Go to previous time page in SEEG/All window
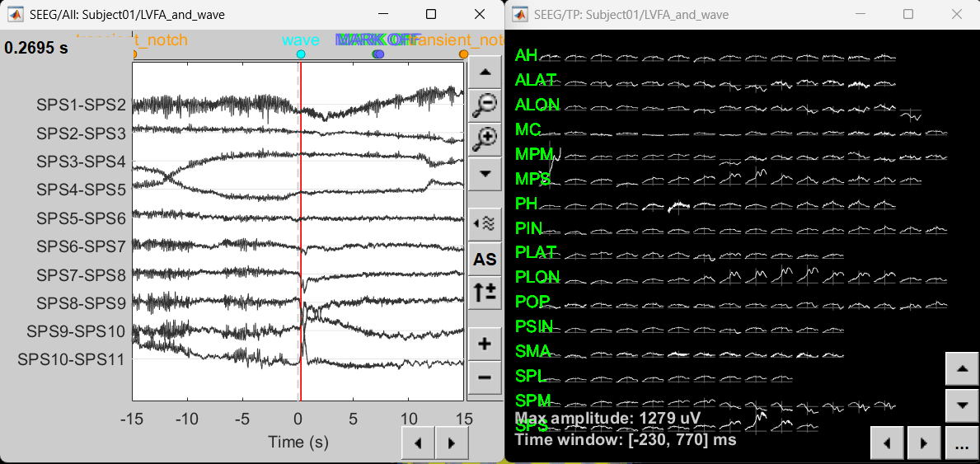Screen dimensions: 980x464 click(x=418, y=443)
